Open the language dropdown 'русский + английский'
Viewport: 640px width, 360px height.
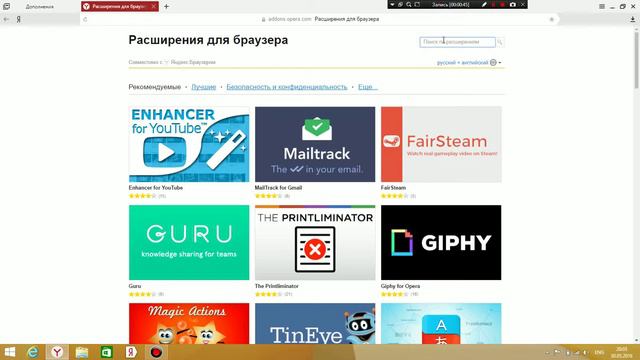[x=469, y=62]
